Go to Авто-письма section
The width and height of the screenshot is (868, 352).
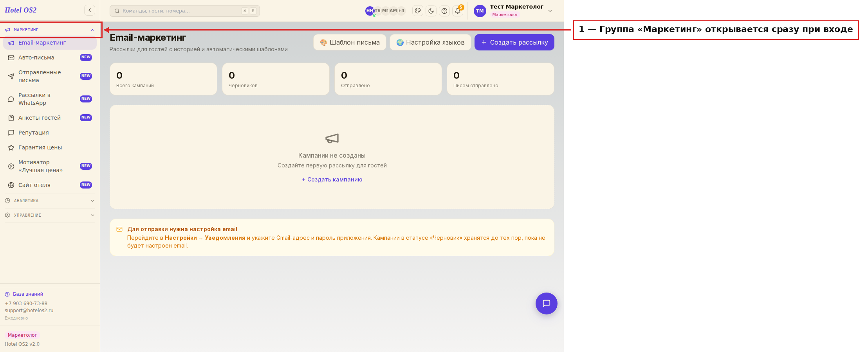(50, 57)
